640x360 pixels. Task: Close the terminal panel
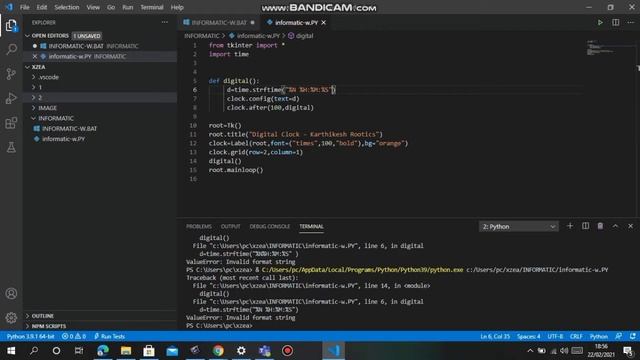point(631,226)
